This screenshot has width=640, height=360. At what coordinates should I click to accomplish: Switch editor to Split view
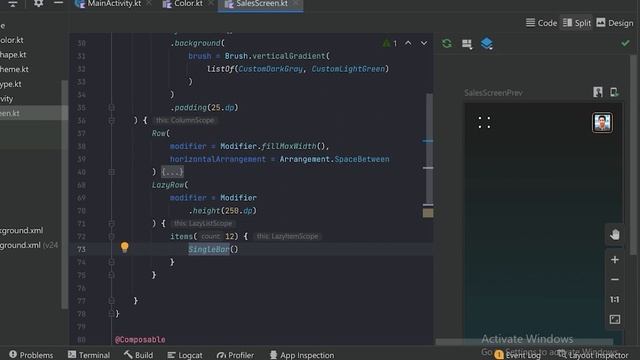tap(577, 23)
